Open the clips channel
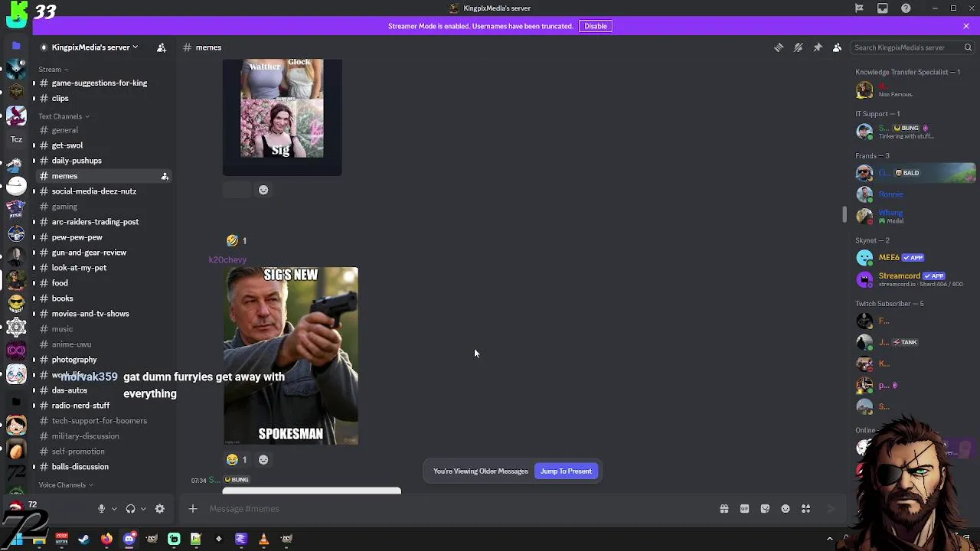This screenshot has height=551, width=980. (x=60, y=99)
